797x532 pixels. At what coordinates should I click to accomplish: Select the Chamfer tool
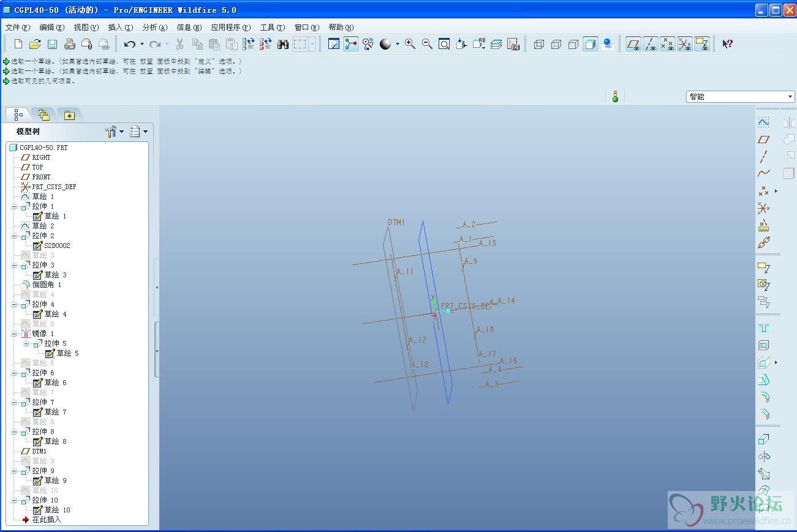pos(763,414)
